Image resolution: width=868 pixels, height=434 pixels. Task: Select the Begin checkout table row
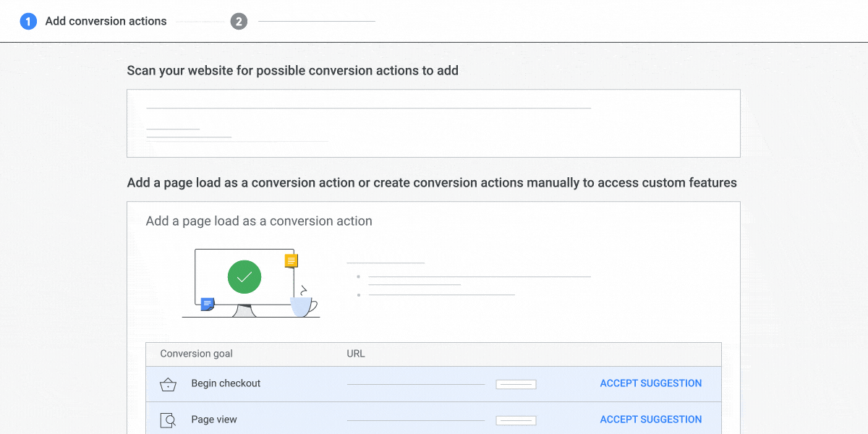pyautogui.click(x=434, y=383)
